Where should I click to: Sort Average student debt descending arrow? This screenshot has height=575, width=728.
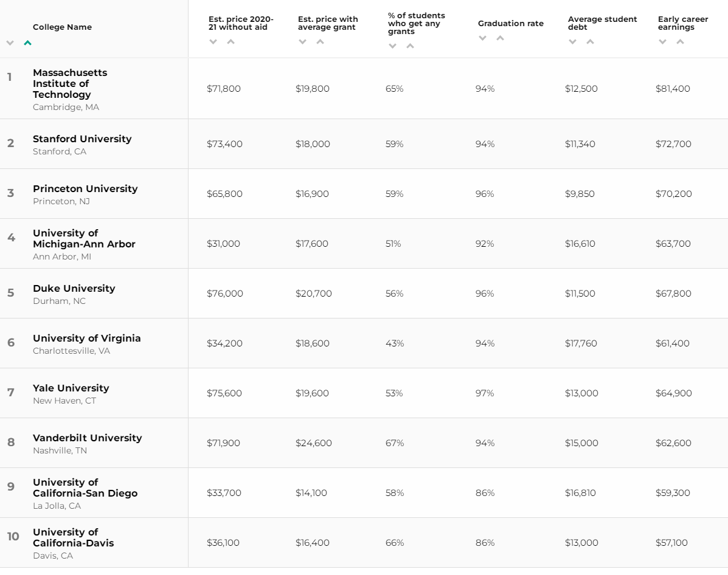572,41
